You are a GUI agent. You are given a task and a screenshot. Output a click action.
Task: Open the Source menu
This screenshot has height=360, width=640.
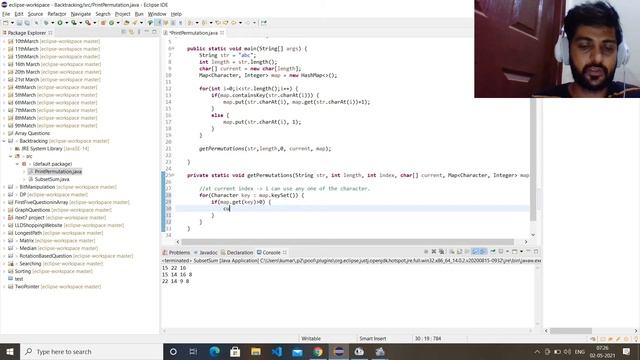coord(35,14)
